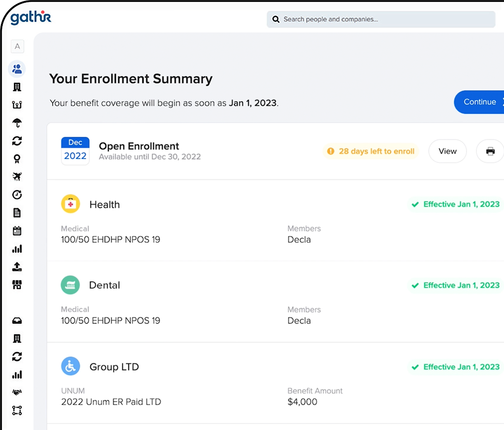Click the clock time tracking icon

[x=17, y=195]
